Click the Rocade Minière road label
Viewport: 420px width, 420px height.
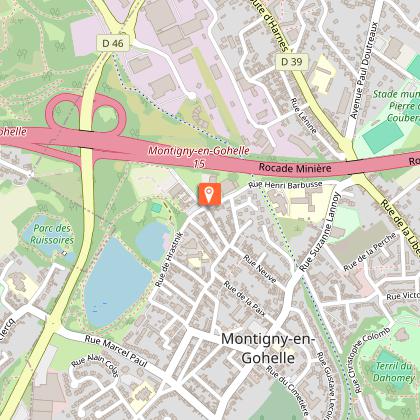(295, 167)
